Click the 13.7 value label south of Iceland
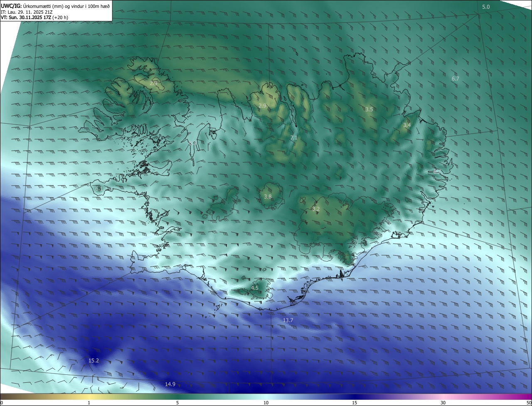 click(x=288, y=320)
